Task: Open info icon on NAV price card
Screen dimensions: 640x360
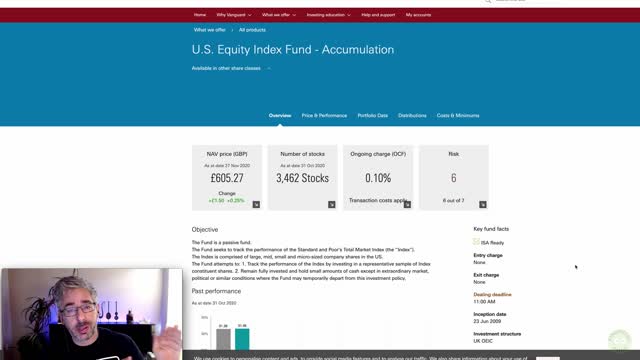Action: [256, 204]
